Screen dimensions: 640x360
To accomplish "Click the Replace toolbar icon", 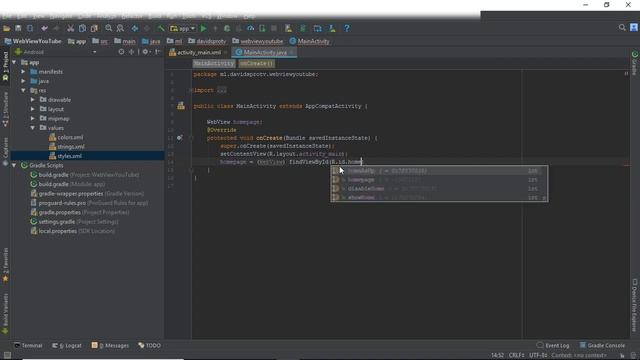I will [120, 28].
